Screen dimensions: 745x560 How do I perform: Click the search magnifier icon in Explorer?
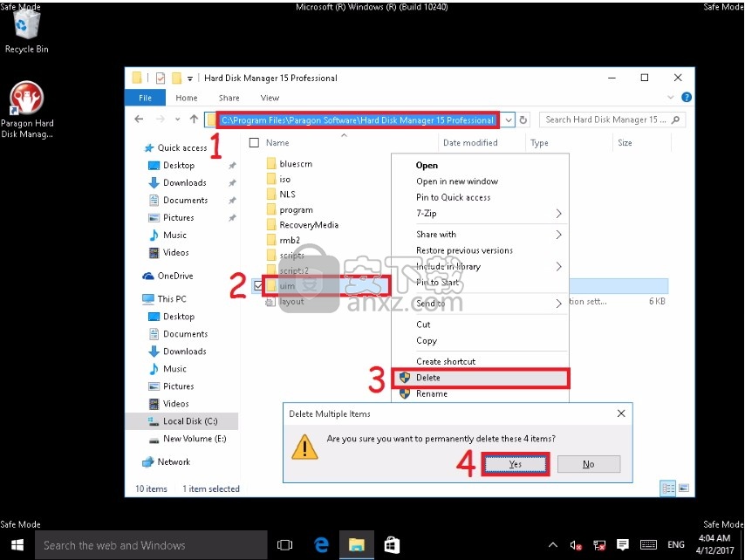[675, 120]
